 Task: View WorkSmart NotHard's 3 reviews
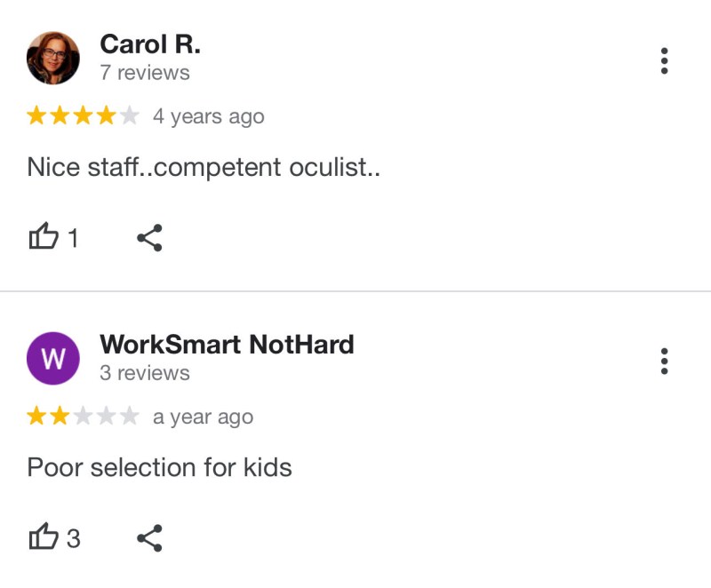[145, 373]
